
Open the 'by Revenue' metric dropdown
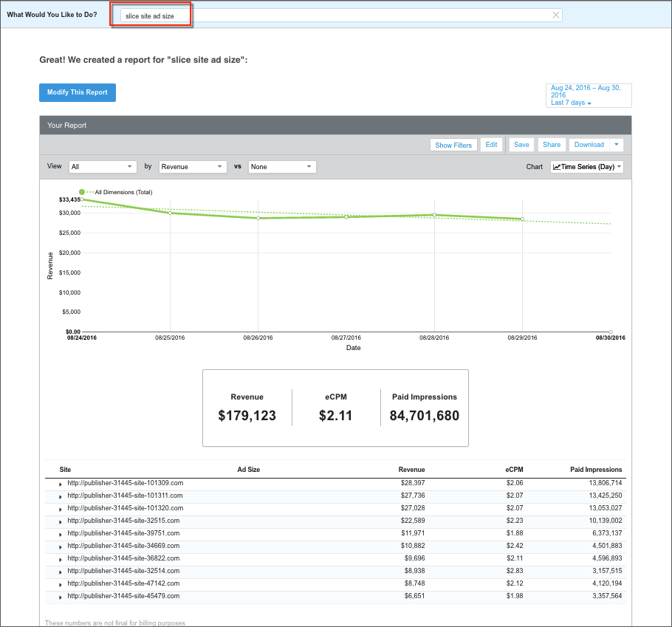(x=193, y=167)
